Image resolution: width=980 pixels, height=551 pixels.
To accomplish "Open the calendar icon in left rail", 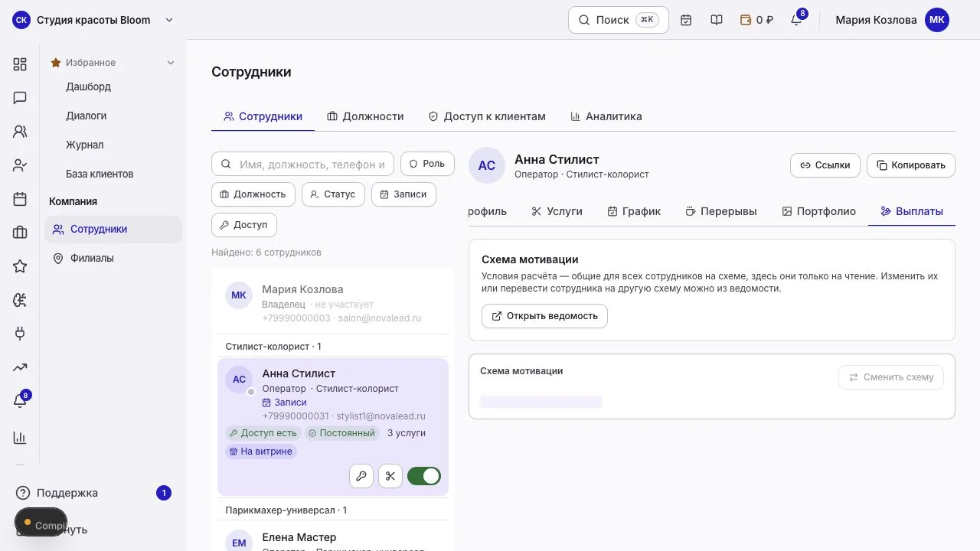I will click(x=20, y=199).
